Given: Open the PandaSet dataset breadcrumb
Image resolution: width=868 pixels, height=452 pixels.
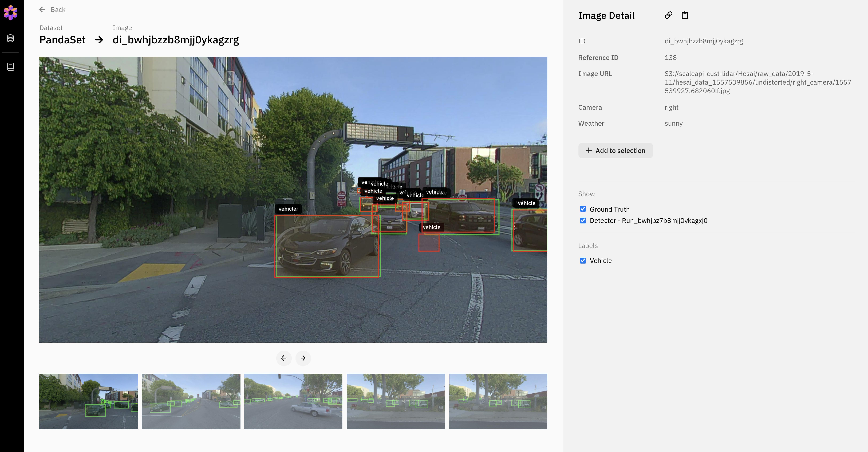Looking at the screenshot, I should click(x=62, y=40).
